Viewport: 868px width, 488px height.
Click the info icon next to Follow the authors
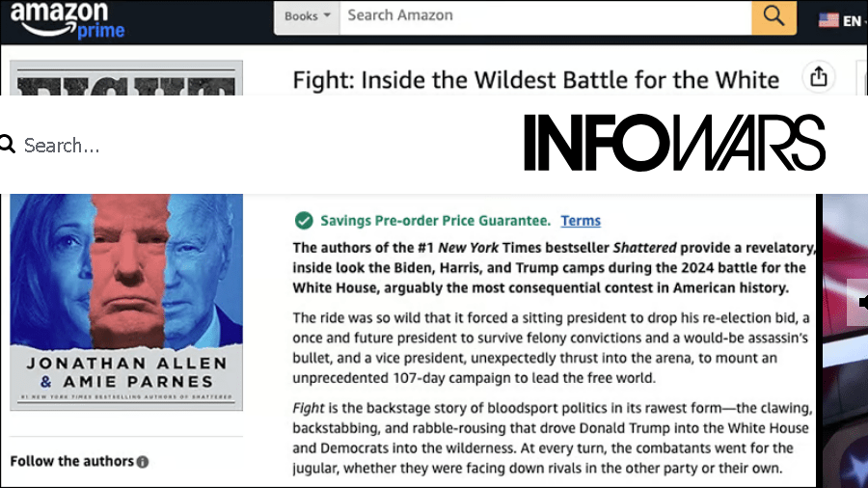point(143,462)
